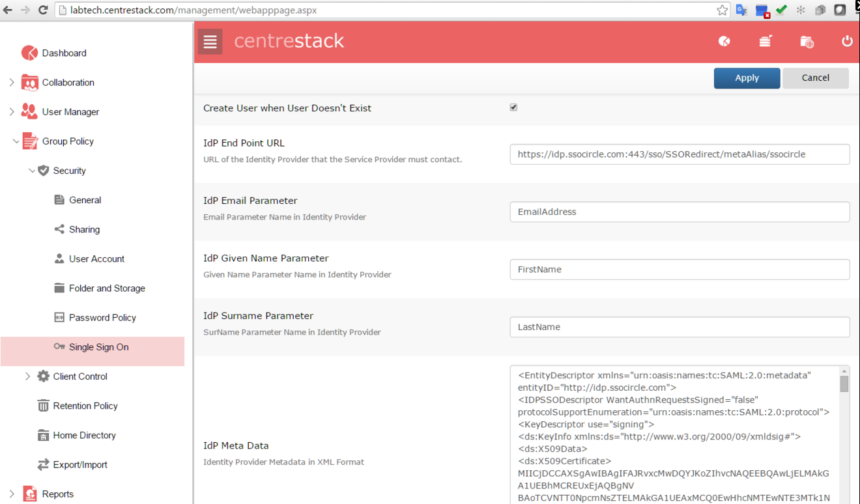
Task: Click the globe folder icon in header
Action: pyautogui.click(x=807, y=42)
